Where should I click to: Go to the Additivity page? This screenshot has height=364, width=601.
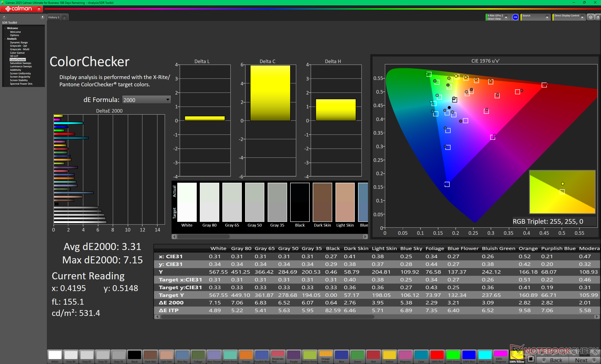click(x=15, y=70)
